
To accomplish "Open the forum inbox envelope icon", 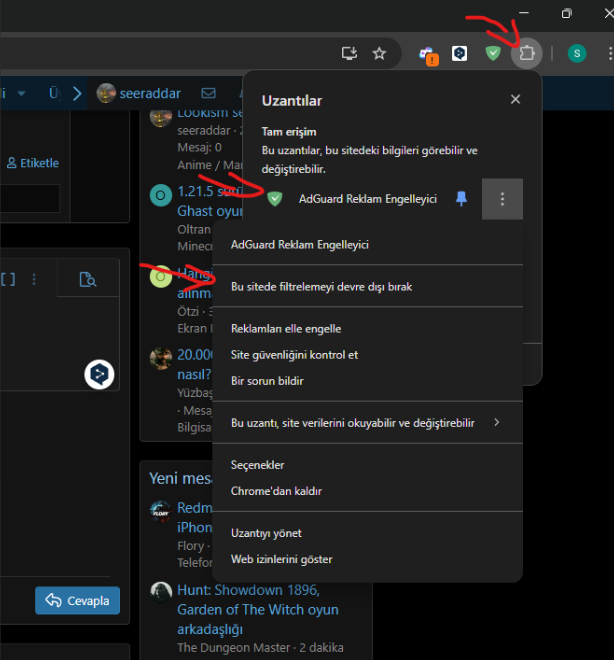I will click(208, 93).
